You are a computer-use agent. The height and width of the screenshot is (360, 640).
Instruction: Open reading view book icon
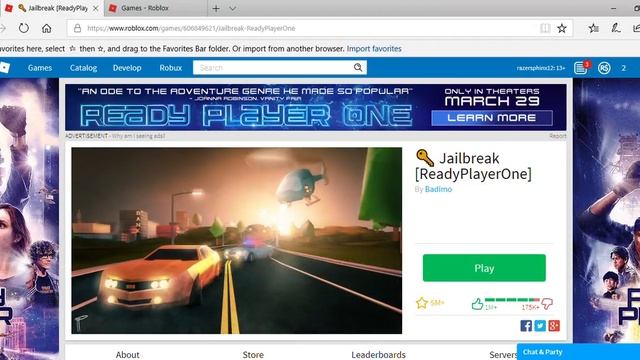(x=545, y=28)
